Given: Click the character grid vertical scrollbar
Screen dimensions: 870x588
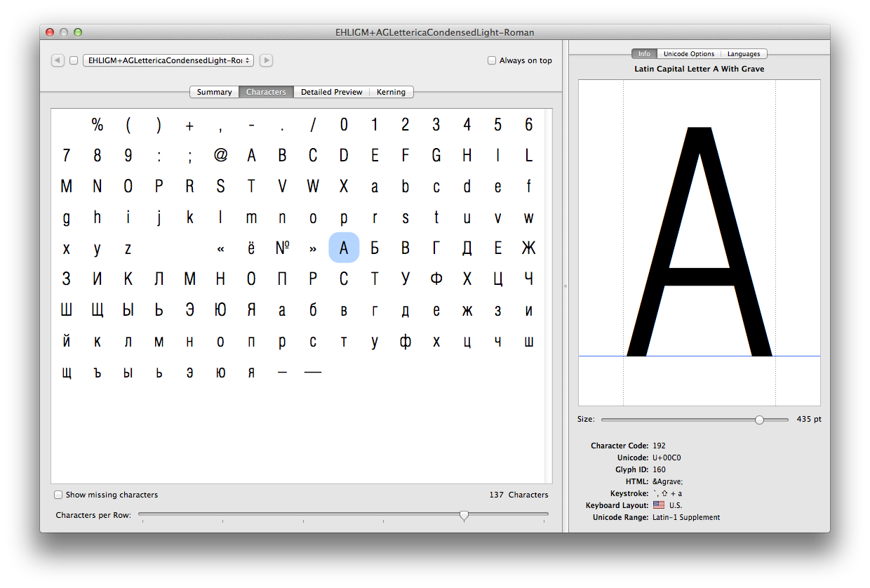Looking at the screenshot, I should [547, 296].
